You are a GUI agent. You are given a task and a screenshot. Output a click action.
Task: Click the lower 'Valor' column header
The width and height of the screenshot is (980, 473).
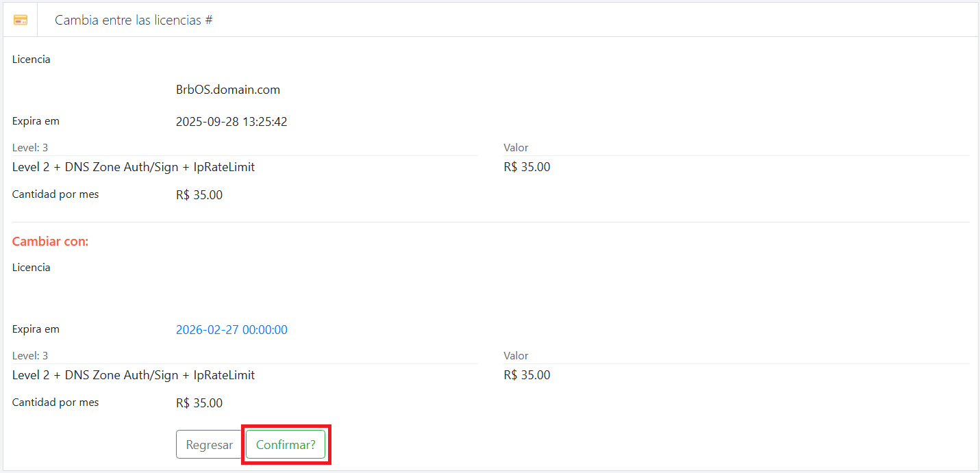tap(516, 356)
